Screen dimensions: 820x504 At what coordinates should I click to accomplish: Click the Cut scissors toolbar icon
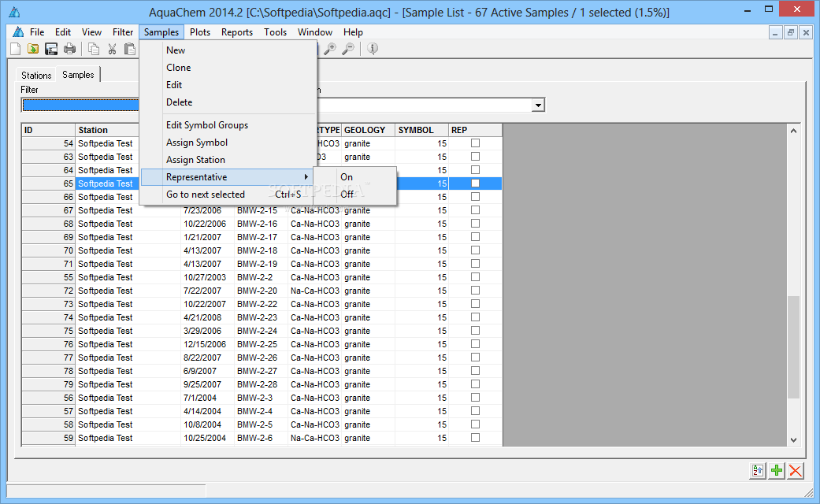point(112,49)
